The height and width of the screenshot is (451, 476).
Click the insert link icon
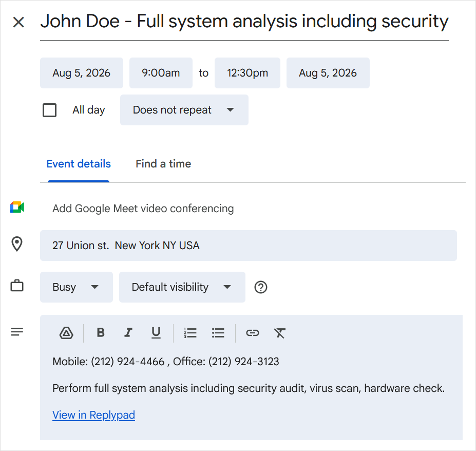252,333
